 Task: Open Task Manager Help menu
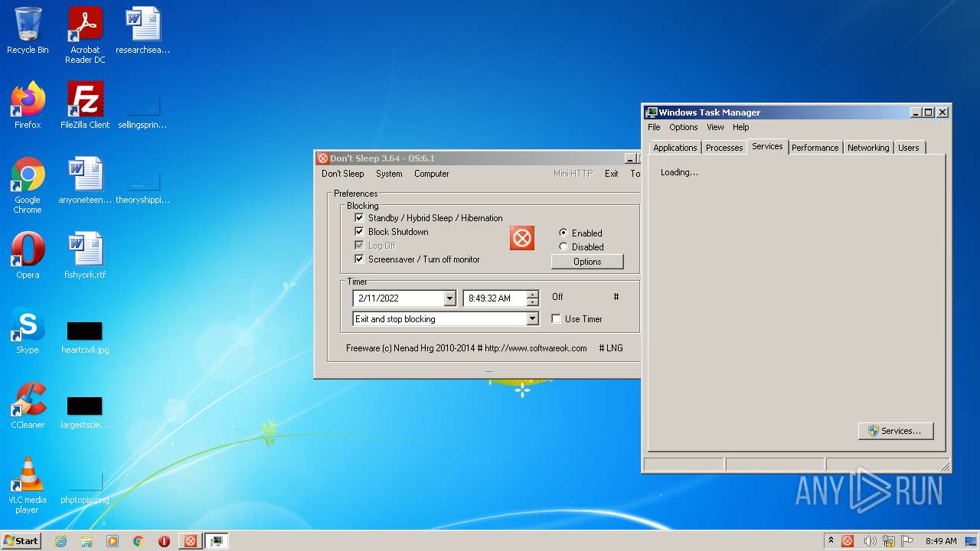pos(740,127)
